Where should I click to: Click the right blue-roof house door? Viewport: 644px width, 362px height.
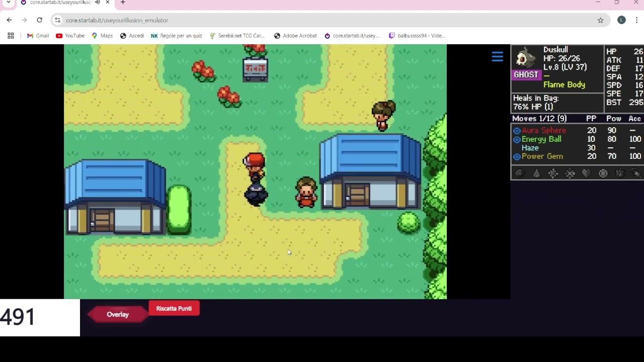[357, 195]
